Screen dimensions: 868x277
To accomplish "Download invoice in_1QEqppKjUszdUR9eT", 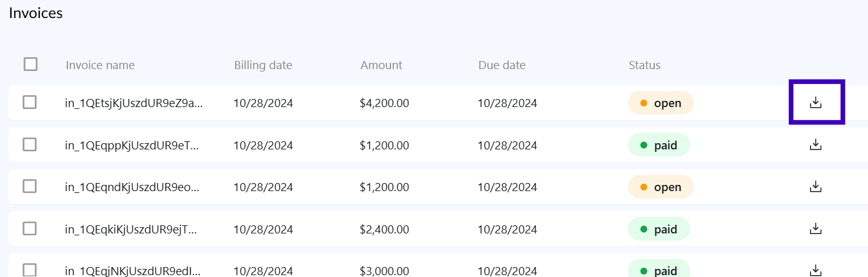I will click(x=816, y=145).
